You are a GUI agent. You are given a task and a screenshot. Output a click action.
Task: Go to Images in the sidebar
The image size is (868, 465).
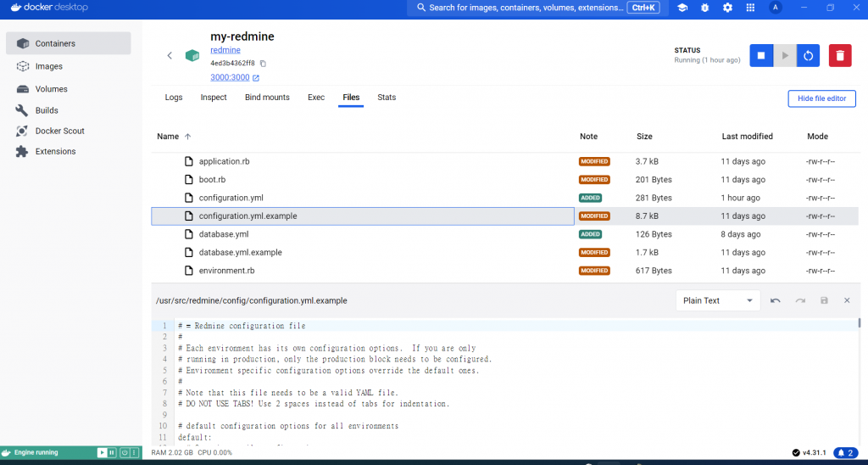68,66
